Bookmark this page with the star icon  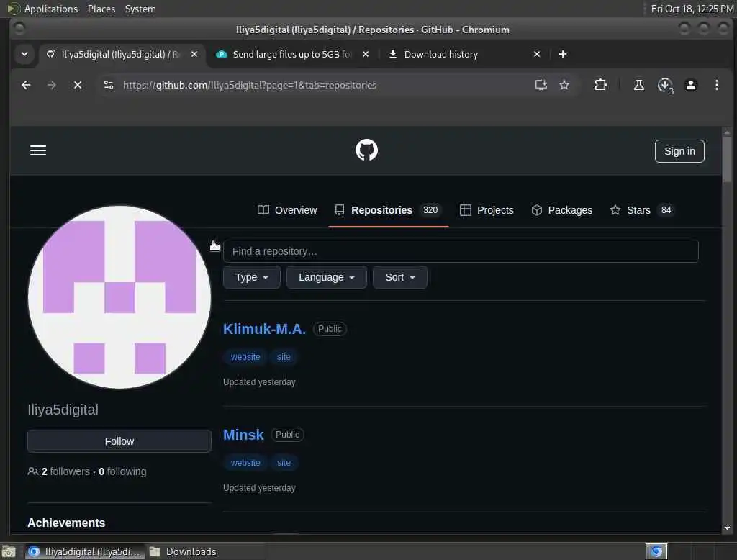564,85
